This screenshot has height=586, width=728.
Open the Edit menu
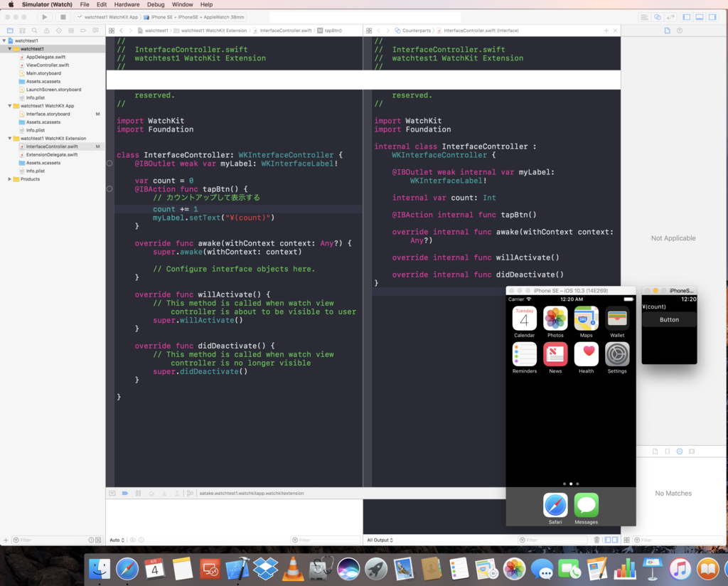pos(102,5)
